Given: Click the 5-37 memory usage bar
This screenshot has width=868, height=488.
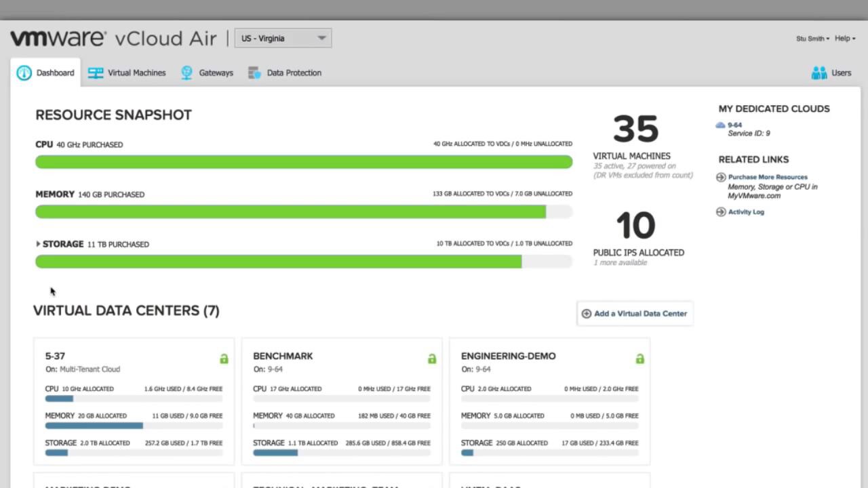Looking at the screenshot, I should pyautogui.click(x=134, y=426).
